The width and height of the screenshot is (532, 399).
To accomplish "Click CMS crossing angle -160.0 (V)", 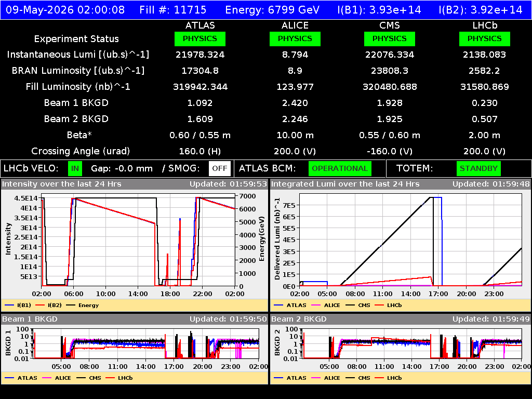I will (390, 151).
